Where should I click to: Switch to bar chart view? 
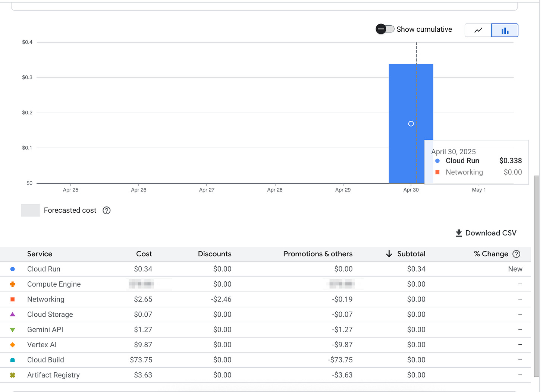[x=505, y=30]
